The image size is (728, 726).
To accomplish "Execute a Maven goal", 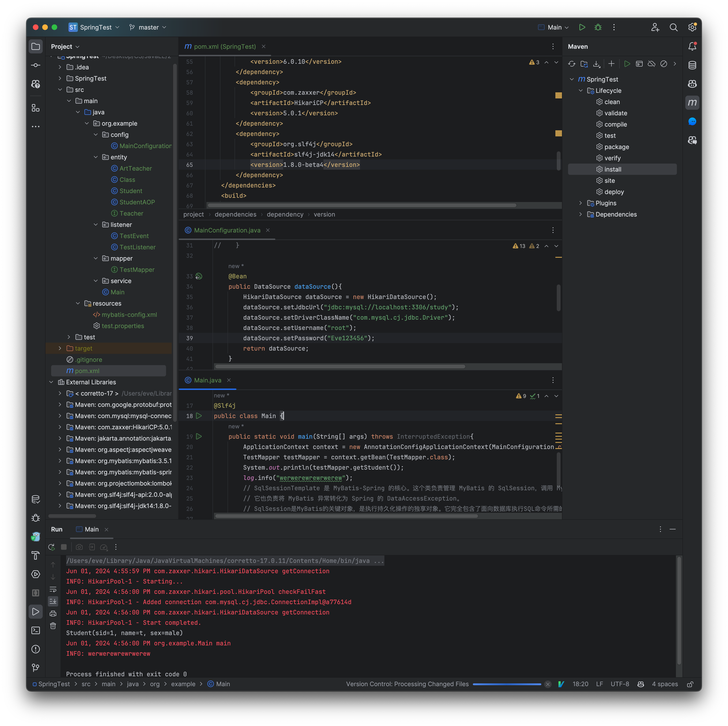I will pyautogui.click(x=639, y=64).
